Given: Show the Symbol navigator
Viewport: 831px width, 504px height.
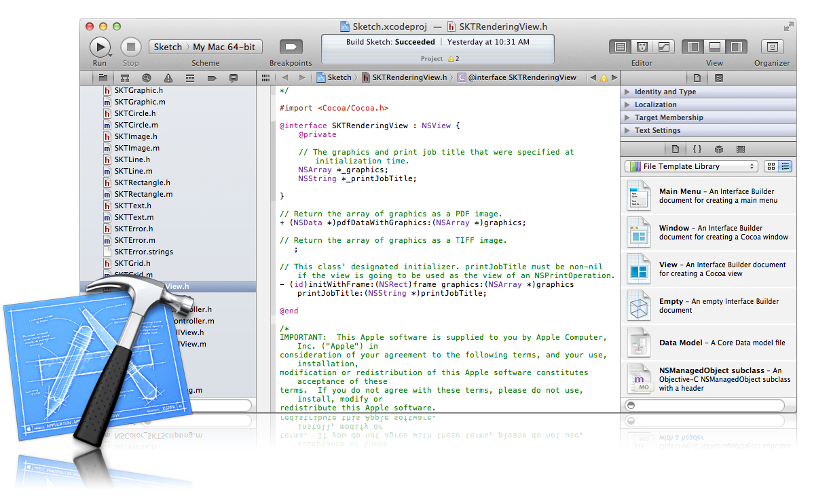Looking at the screenshot, I should [x=124, y=78].
